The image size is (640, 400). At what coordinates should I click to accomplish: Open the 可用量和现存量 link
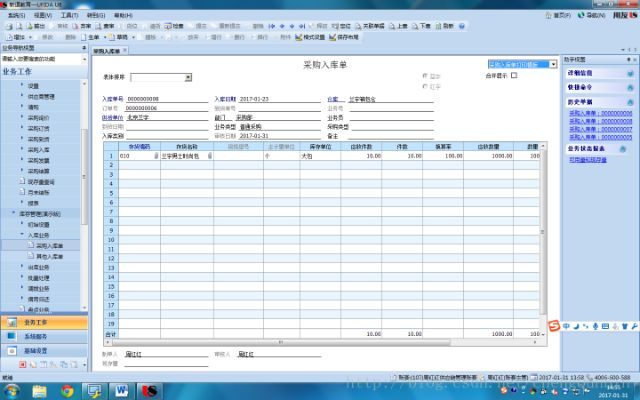[588, 160]
